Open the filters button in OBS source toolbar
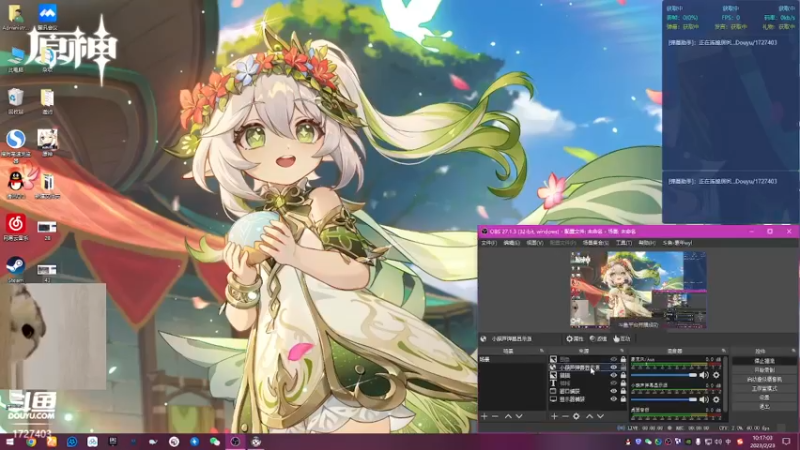This screenshot has height=450, width=800. [598, 339]
